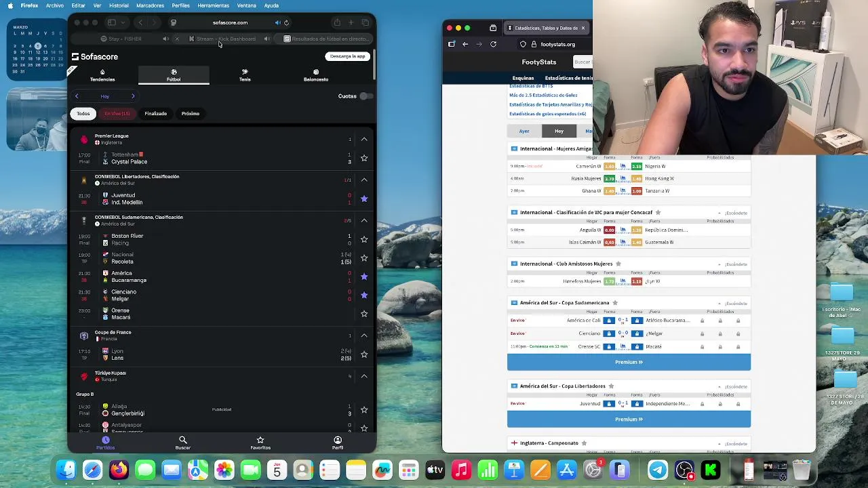
Task: Collapse the Premier League section
Action: click(364, 139)
